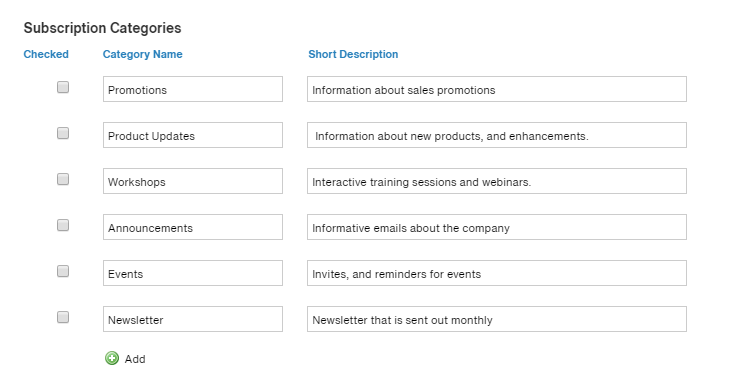
Task: Check the Promotions category checkbox
Action: (x=63, y=87)
